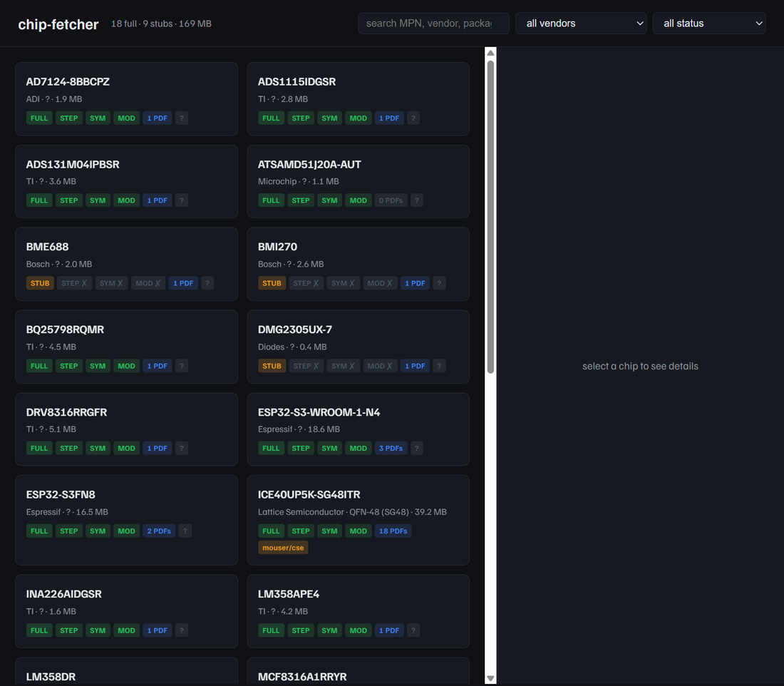This screenshot has width=784, height=686.
Task: Click the question mark badge on LM358APE4
Action: pos(413,630)
